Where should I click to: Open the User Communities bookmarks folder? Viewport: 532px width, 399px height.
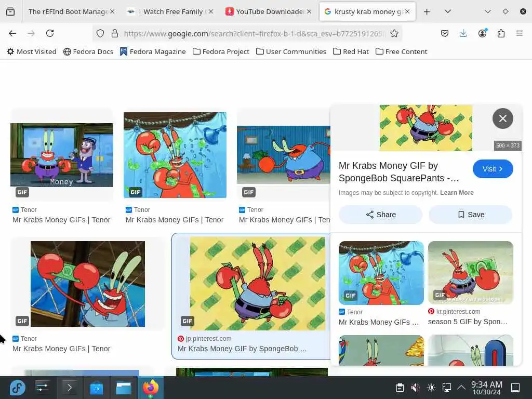[x=291, y=51]
